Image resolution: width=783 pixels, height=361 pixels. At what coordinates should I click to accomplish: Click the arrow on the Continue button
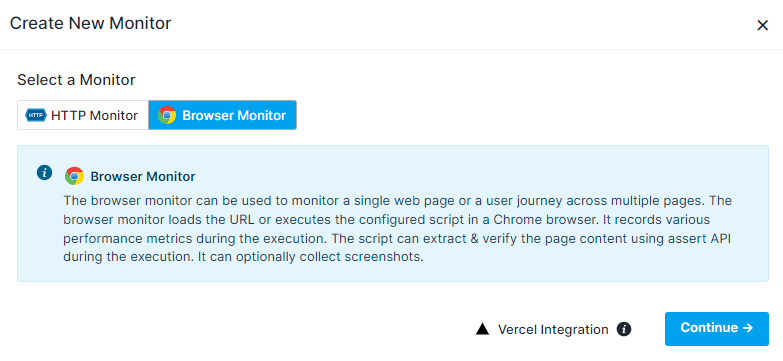(748, 328)
